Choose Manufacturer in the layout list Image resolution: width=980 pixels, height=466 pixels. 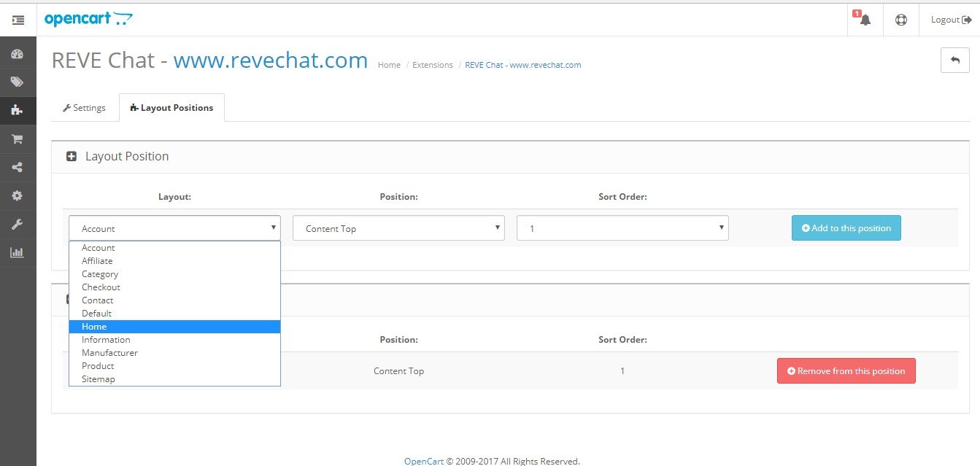[175, 353]
